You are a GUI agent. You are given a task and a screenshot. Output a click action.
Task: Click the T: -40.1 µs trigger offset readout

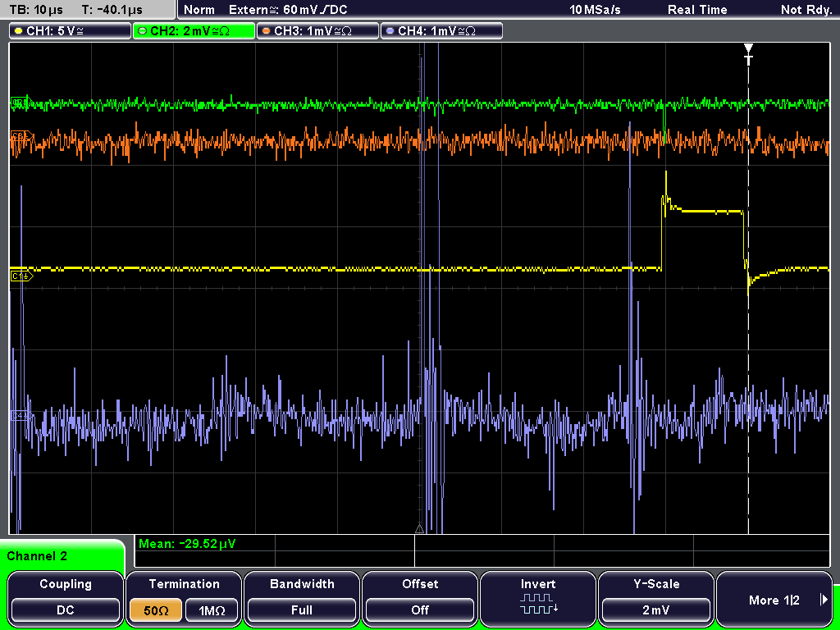[112, 10]
